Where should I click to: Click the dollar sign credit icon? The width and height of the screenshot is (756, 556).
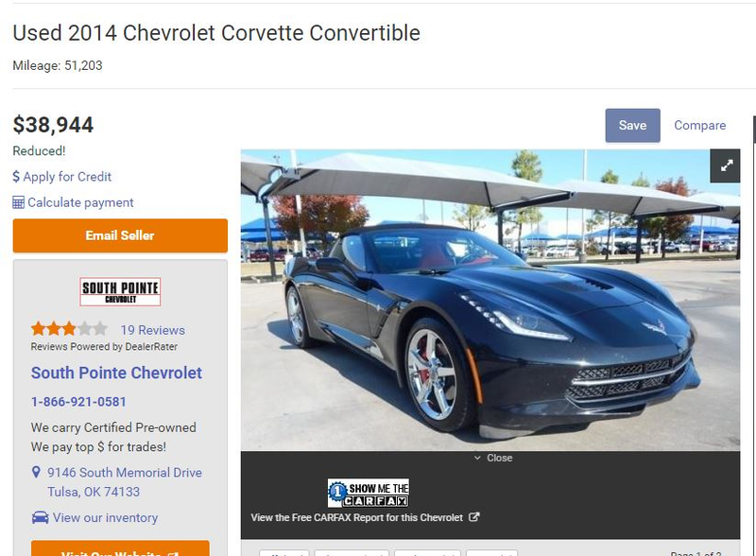click(16, 177)
